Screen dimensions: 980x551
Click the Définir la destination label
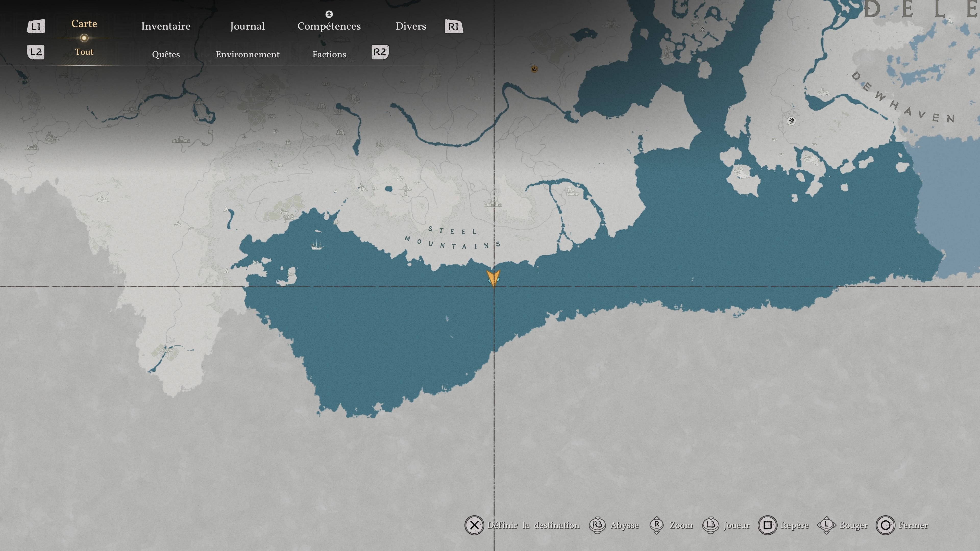534,525
